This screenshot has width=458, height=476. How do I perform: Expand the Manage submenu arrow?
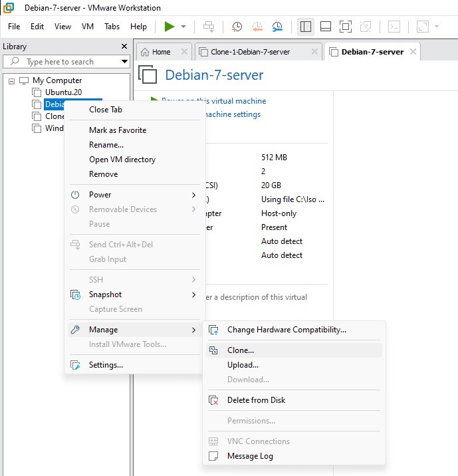[193, 330]
